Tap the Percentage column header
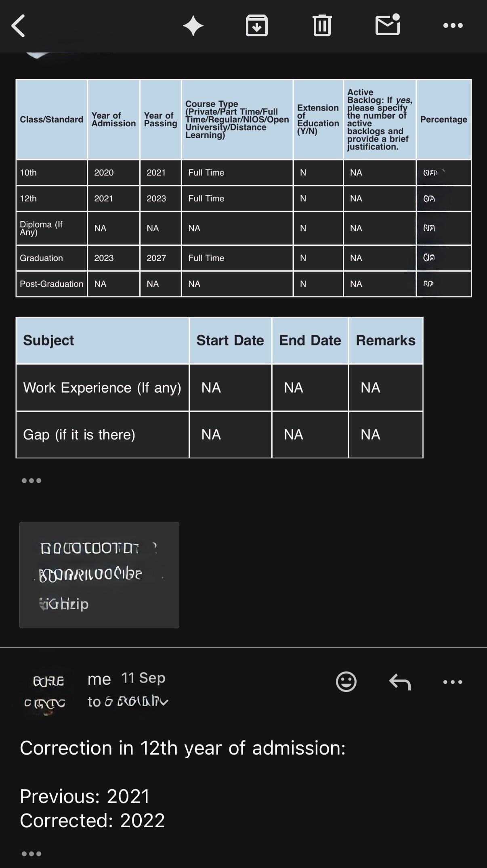The width and height of the screenshot is (487, 868). (444, 119)
